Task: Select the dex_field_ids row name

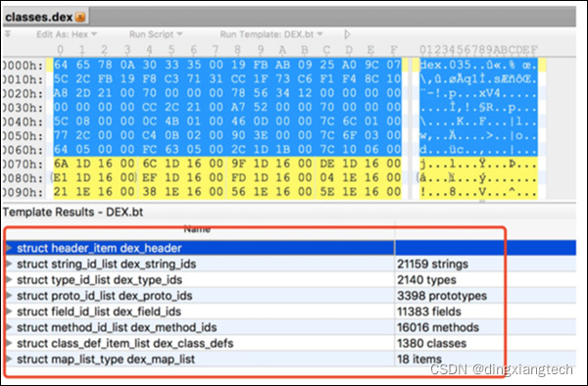Action: pyautogui.click(x=99, y=311)
